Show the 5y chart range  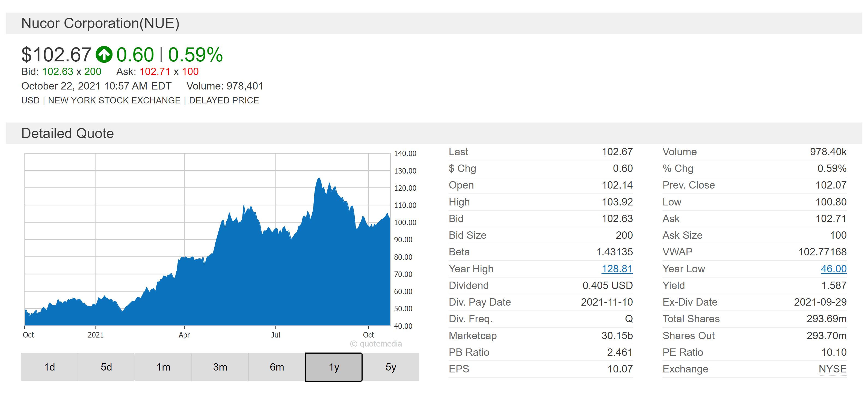pos(390,367)
